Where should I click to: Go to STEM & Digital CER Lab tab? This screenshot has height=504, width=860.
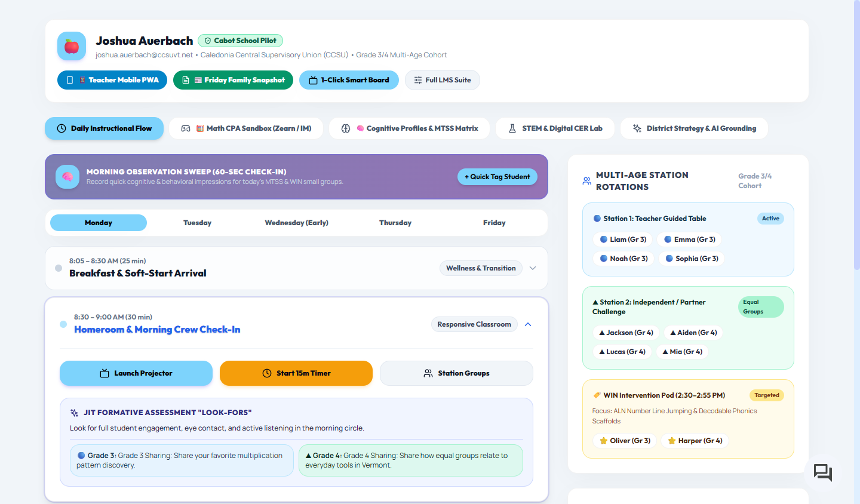click(555, 128)
